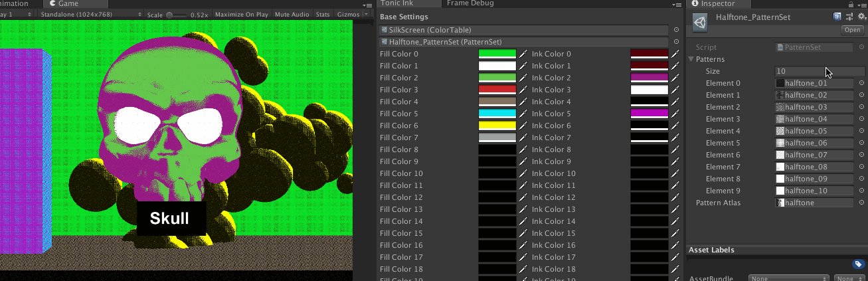Open object picker for SilkScreen ColorTable
This screenshot has height=281, width=868.
pos(676,30)
